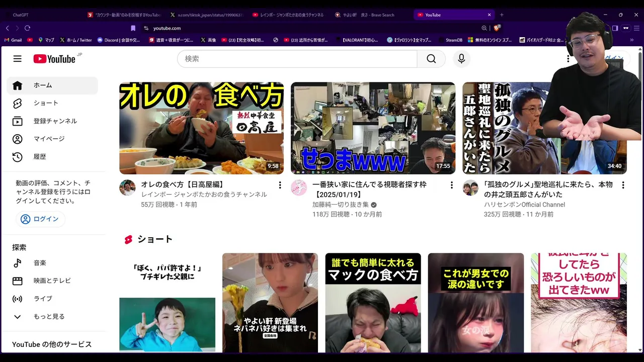Open the マックの食べ方 short
The width and height of the screenshot is (644, 362).
[373, 303]
